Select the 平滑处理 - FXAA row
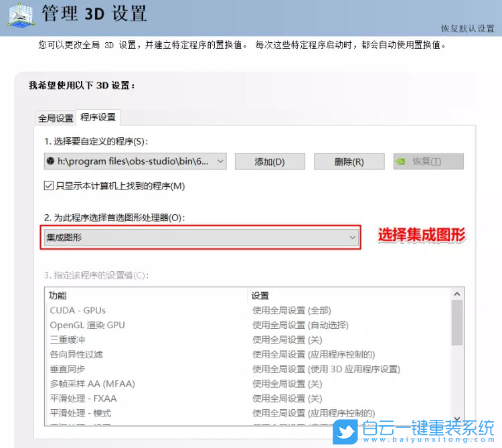The height and width of the screenshot is (448, 502). (x=248, y=398)
